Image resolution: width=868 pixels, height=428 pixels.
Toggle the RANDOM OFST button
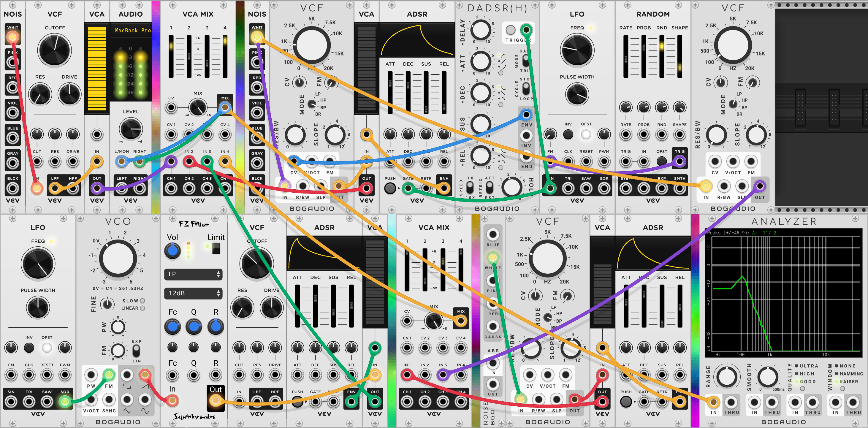[662, 161]
